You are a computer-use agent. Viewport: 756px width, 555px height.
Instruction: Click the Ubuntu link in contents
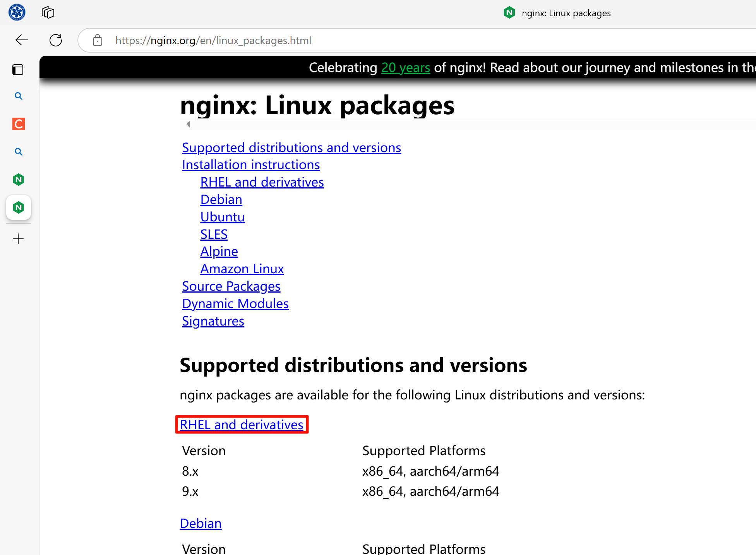coord(222,217)
